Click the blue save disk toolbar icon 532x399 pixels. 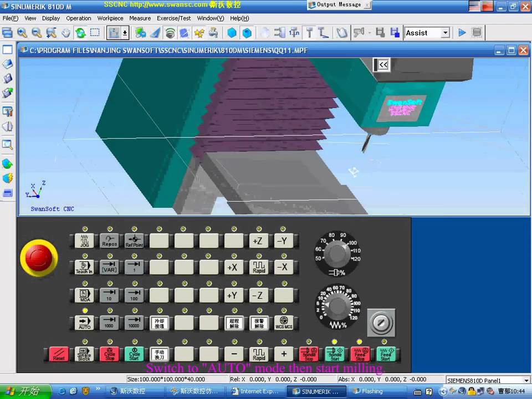click(x=395, y=33)
